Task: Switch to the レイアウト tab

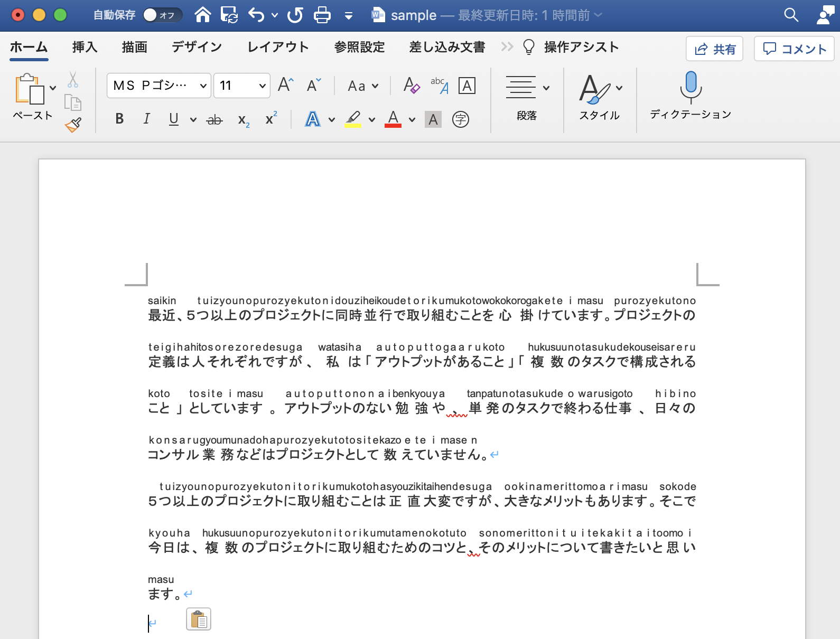Action: point(278,47)
